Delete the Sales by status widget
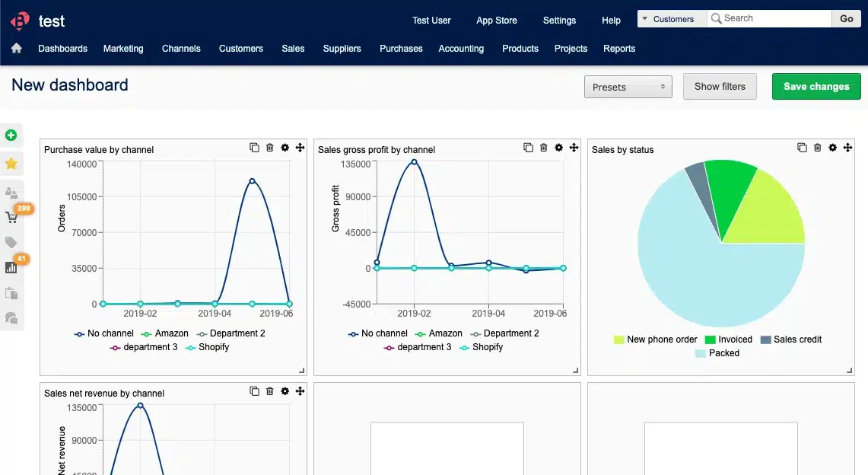This screenshot has width=868, height=475. click(x=818, y=148)
